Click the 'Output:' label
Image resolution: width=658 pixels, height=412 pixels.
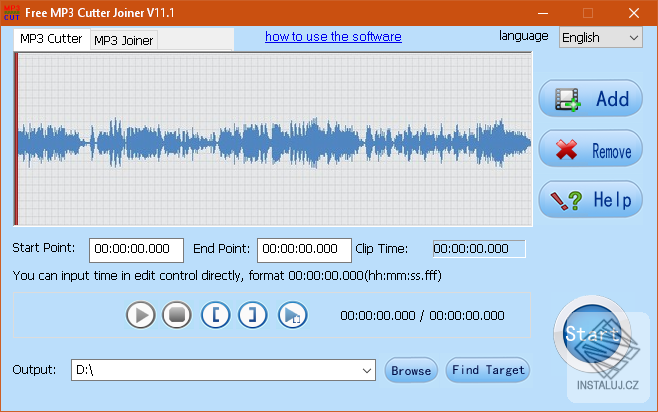(x=34, y=370)
